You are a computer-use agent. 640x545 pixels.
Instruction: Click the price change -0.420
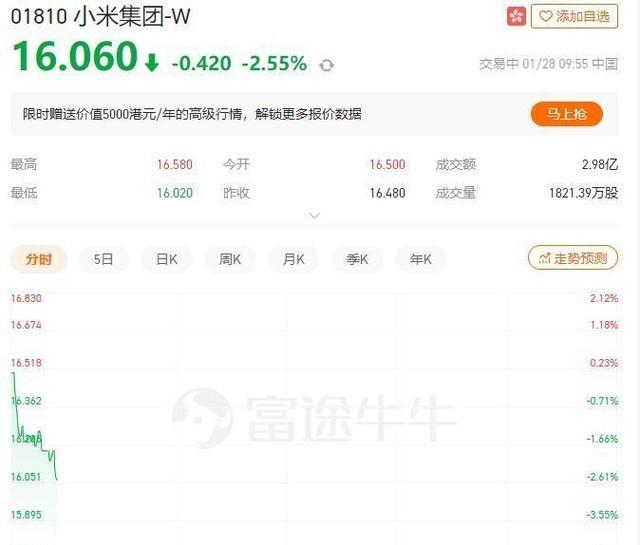[x=201, y=63]
